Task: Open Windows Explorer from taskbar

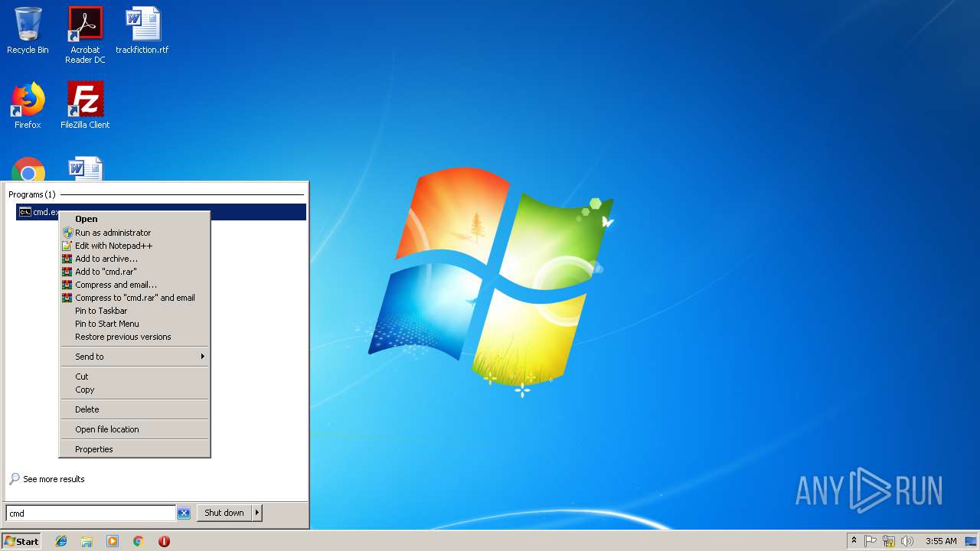Action: point(87,541)
